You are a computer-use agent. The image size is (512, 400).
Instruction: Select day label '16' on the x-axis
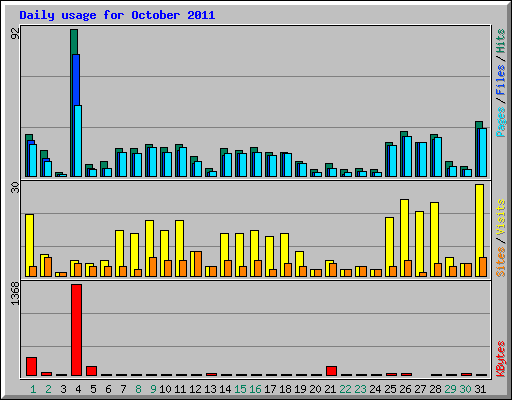tap(255, 389)
